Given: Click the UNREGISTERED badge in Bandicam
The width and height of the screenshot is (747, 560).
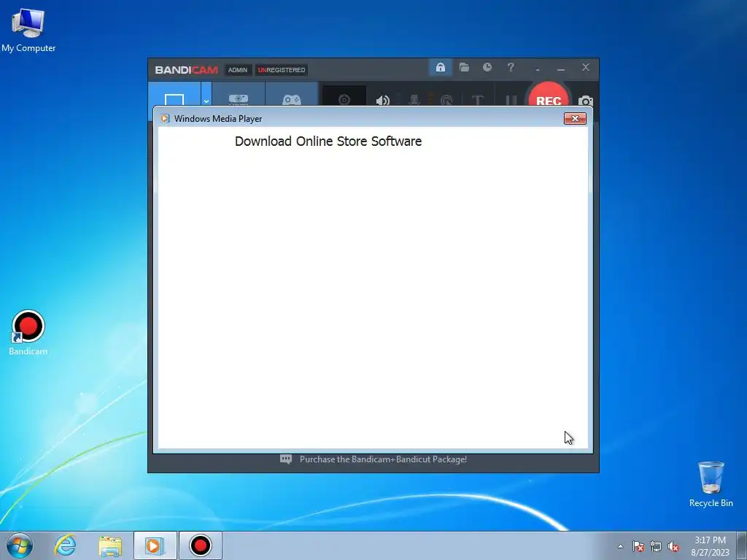Looking at the screenshot, I should tap(281, 70).
